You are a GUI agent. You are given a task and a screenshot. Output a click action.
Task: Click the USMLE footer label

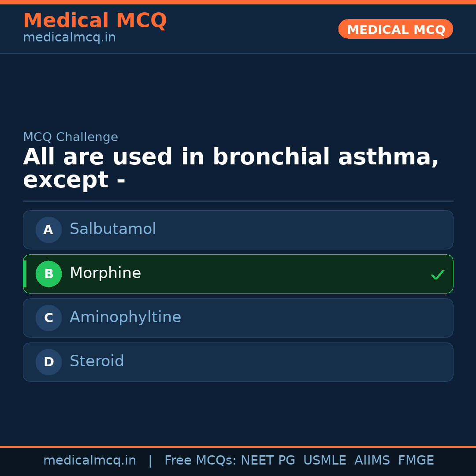click(x=324, y=461)
